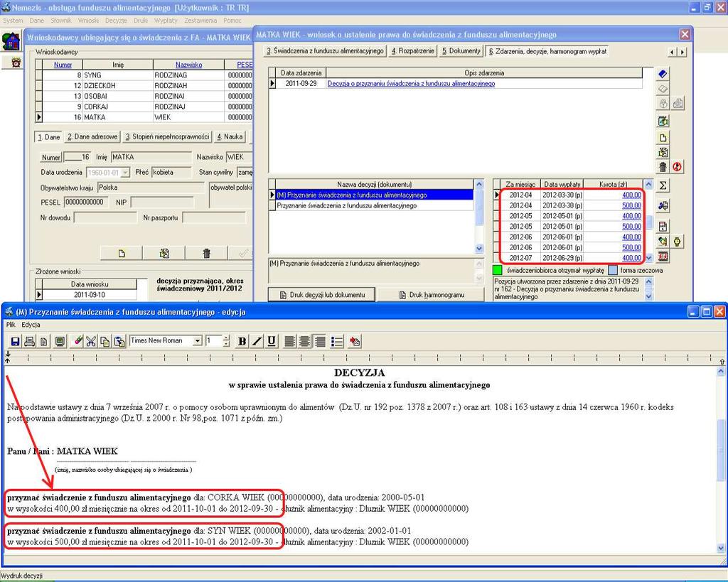Click the eraser icon in the editor toolbar
728x582 pixels.
point(78,342)
